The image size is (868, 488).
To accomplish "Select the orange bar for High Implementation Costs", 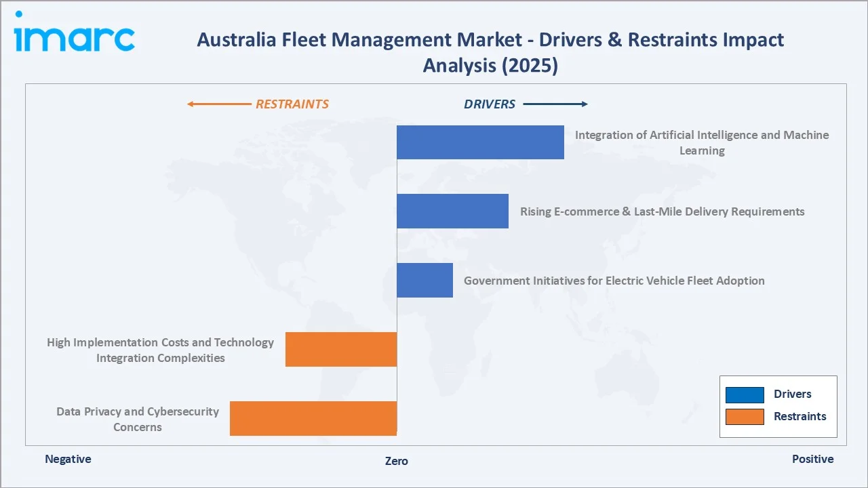I will pos(341,349).
